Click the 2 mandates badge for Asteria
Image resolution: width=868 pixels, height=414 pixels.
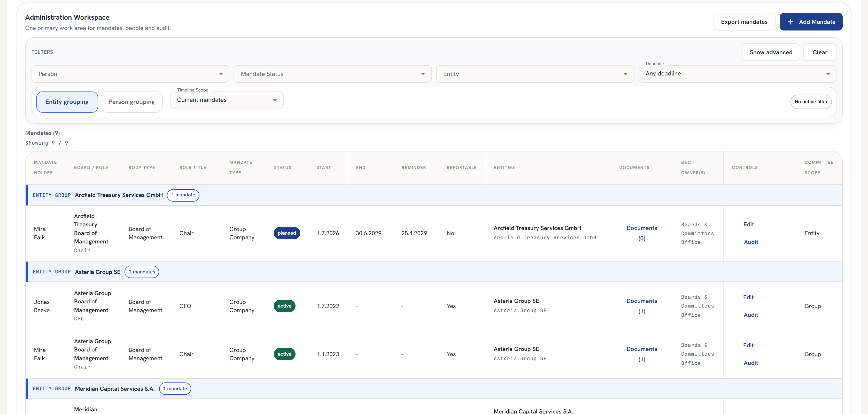tap(142, 272)
